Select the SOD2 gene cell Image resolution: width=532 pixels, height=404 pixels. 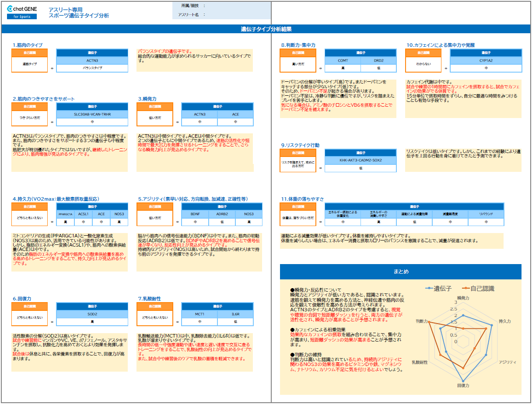tap(92, 314)
